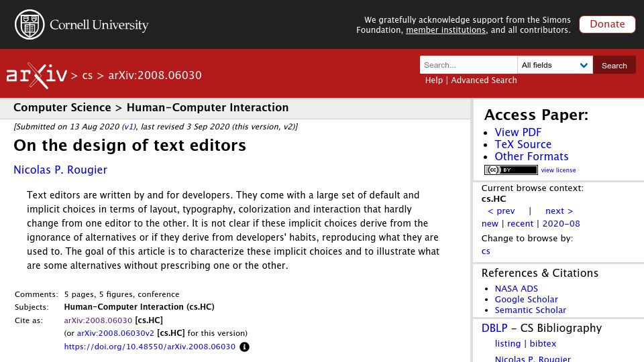
Task: Click the paper title 'On the design of text editors'
Action: [x=129, y=145]
